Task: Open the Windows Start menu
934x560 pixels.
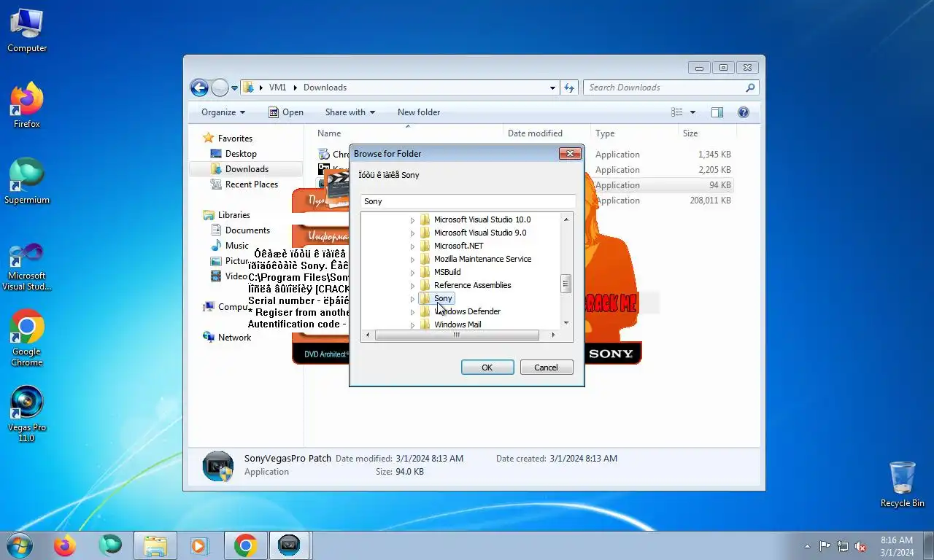Action: point(20,545)
